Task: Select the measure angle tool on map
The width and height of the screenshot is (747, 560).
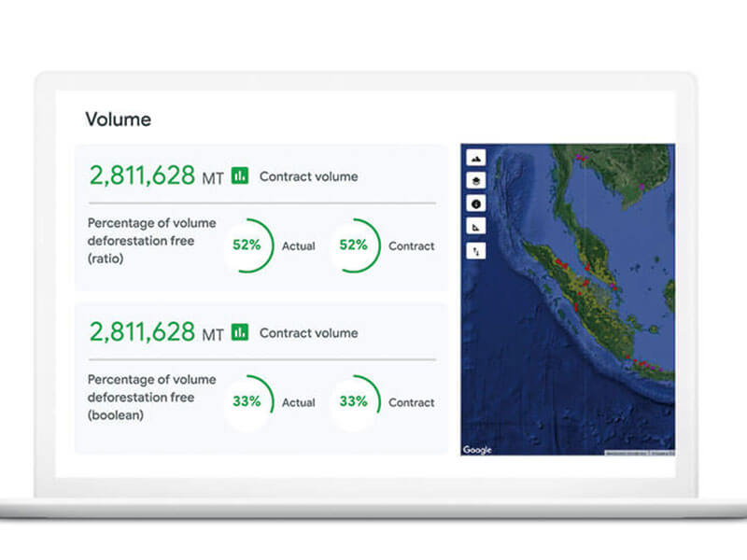Action: click(x=475, y=227)
